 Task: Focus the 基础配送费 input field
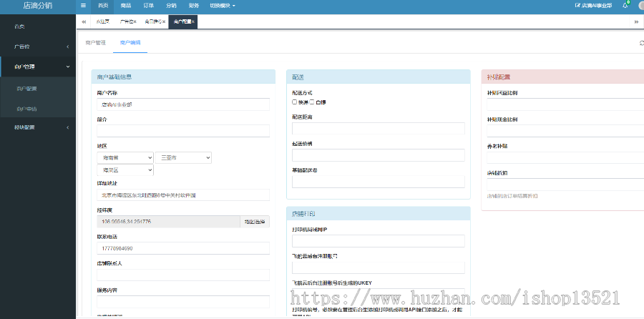pyautogui.click(x=379, y=182)
